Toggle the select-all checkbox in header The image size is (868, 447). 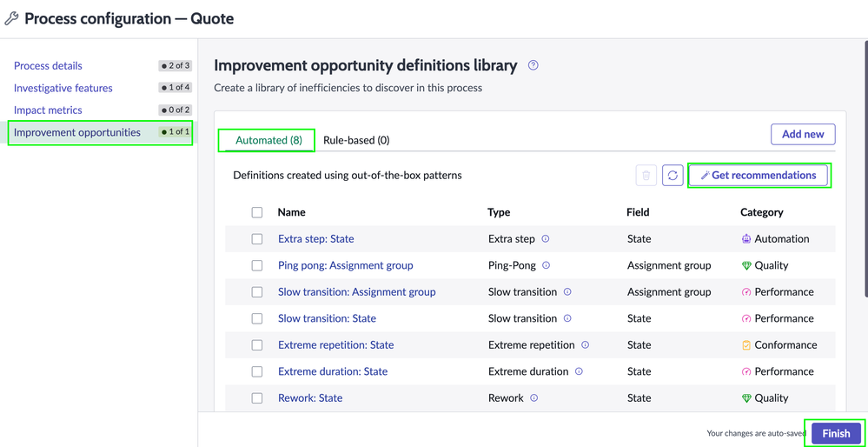click(257, 212)
